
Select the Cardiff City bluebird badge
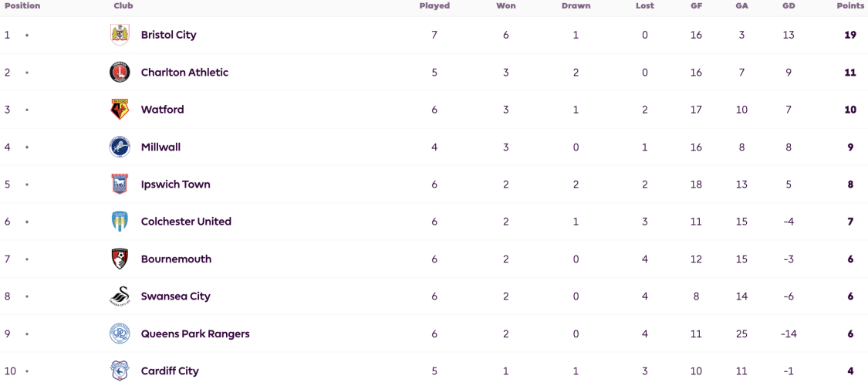point(119,371)
